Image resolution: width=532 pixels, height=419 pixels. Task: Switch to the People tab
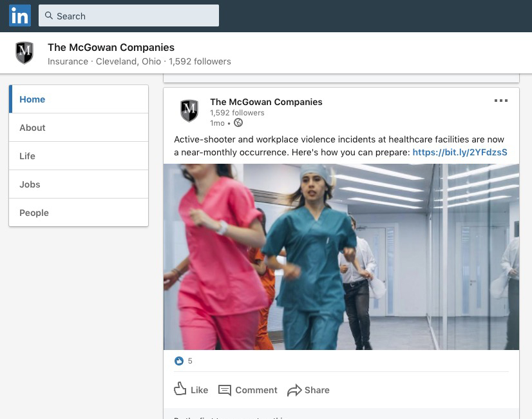tap(79, 213)
